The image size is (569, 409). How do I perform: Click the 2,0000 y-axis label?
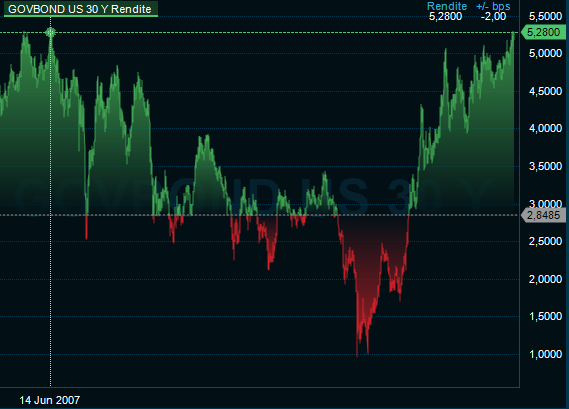(545, 279)
